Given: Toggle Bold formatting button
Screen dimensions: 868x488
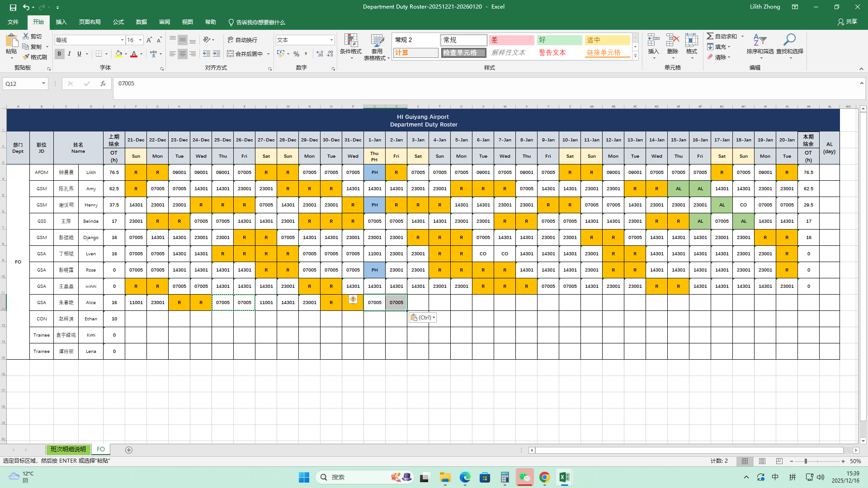Looking at the screenshot, I should 59,54.
